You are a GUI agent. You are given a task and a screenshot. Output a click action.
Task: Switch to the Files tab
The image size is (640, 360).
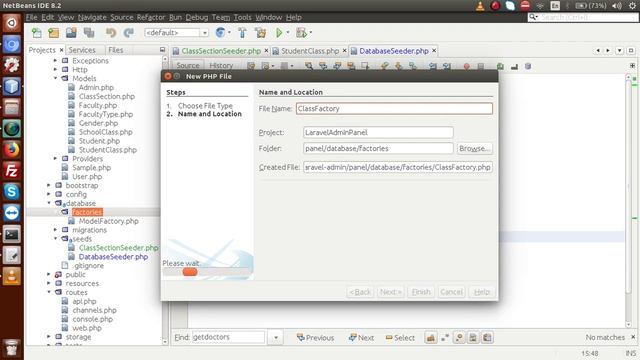point(116,50)
